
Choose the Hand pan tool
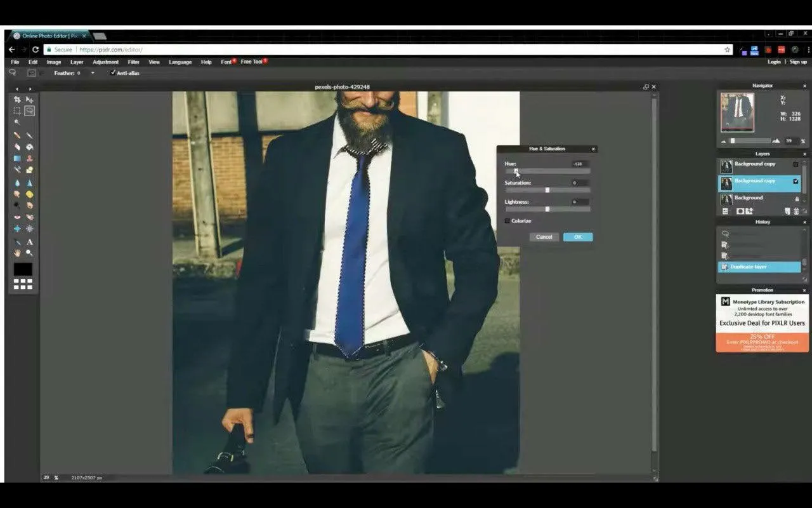17,253
